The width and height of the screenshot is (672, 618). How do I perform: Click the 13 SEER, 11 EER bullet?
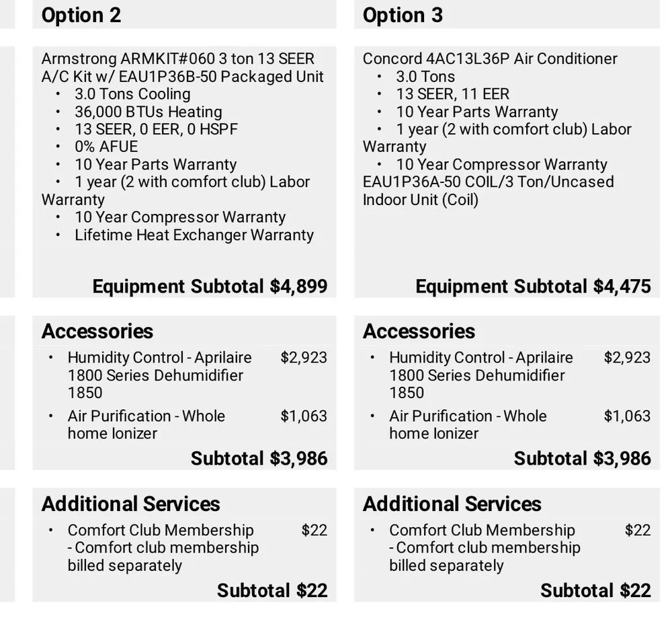pyautogui.click(x=452, y=94)
